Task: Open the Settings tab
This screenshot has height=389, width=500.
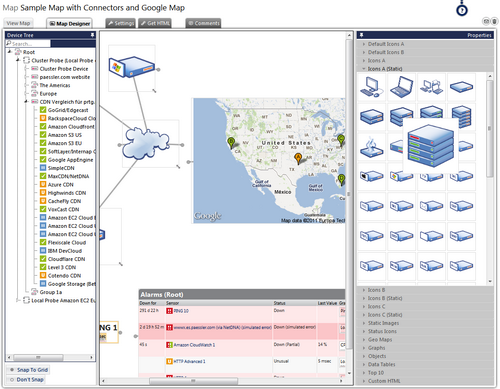Action: point(121,23)
